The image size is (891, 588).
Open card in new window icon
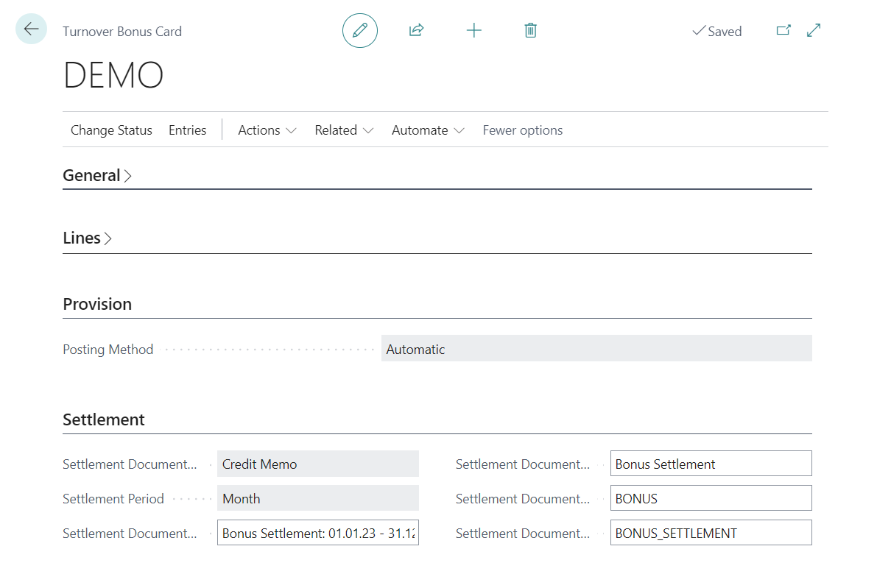[x=783, y=30]
